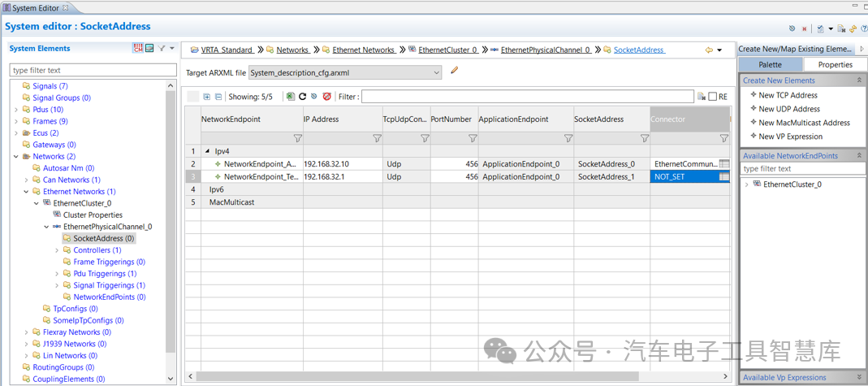This screenshot has height=386, width=868.
Task: Open filter funnel on TcpUdpCon column
Action: click(425, 138)
